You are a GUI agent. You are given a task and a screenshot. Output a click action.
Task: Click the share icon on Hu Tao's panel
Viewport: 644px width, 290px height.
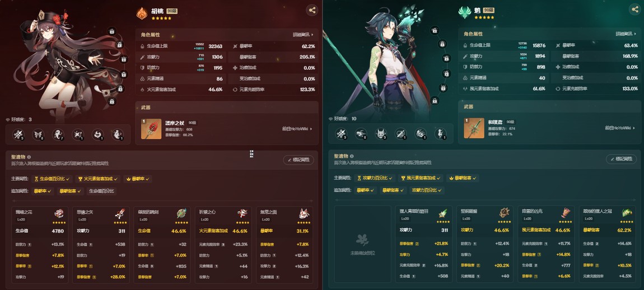[312, 11]
